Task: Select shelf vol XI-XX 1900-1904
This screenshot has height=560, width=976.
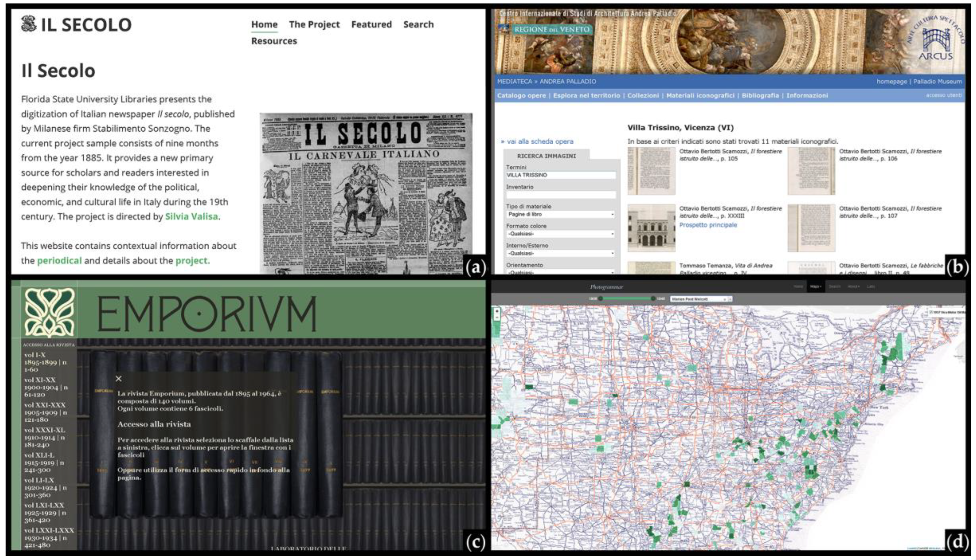Action: pyautogui.click(x=45, y=387)
